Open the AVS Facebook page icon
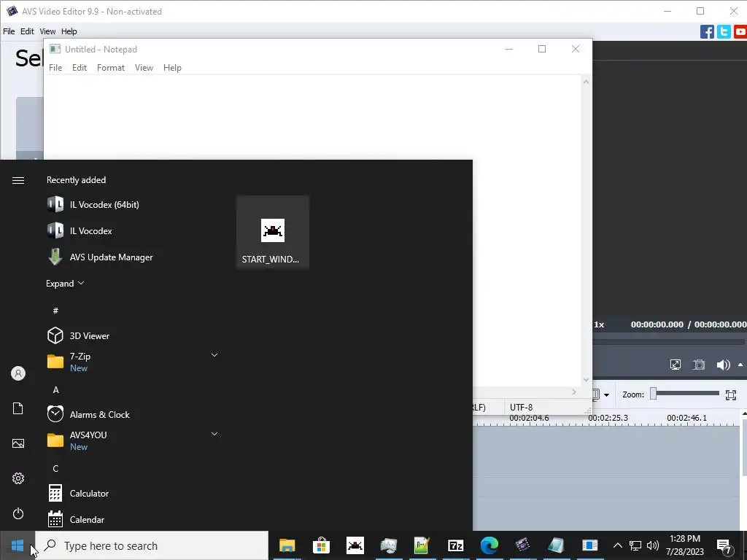This screenshot has height=560, width=747. [x=707, y=31]
